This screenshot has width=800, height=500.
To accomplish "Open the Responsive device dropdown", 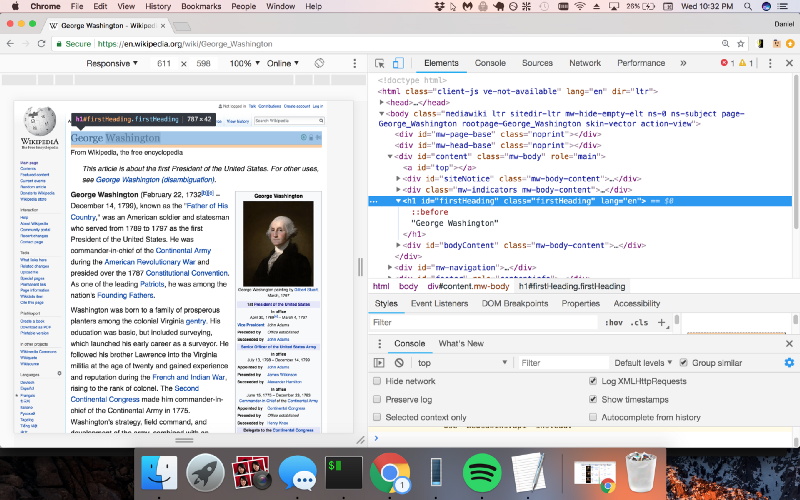I will 112,63.
